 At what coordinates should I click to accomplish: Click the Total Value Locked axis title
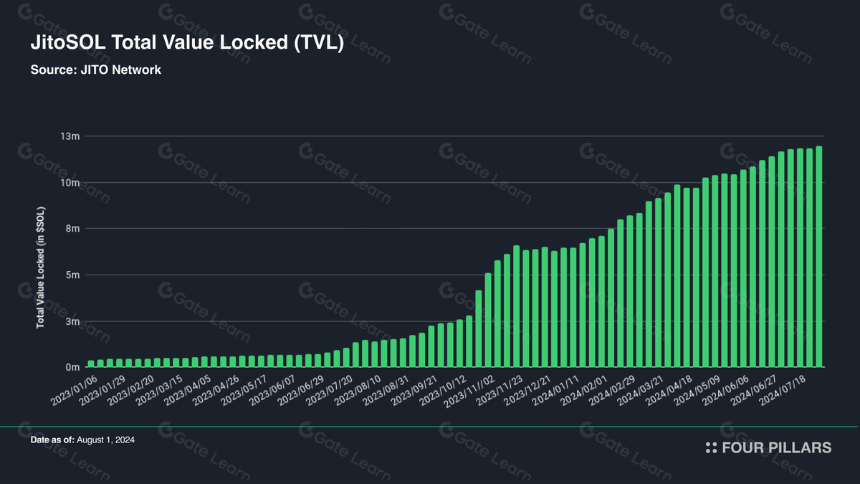41,268
